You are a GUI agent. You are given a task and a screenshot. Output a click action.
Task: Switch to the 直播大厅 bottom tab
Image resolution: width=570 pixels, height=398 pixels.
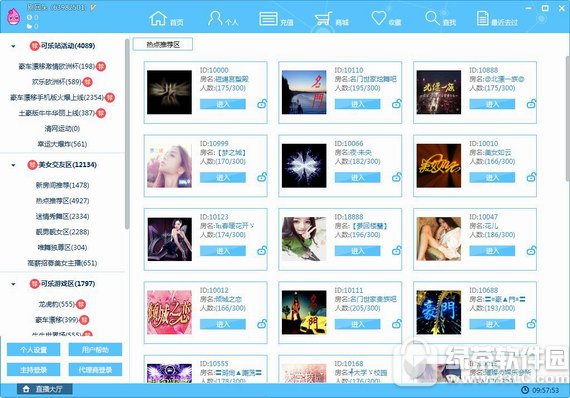45,389
